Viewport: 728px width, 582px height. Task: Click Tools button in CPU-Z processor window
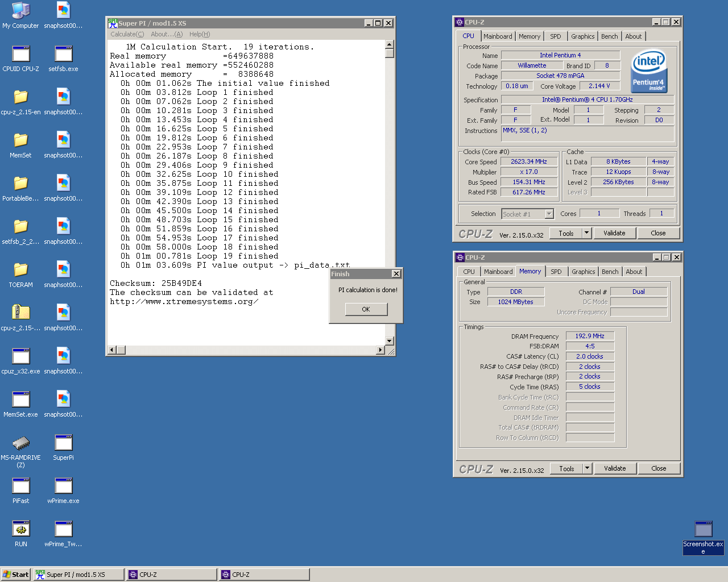[566, 233]
